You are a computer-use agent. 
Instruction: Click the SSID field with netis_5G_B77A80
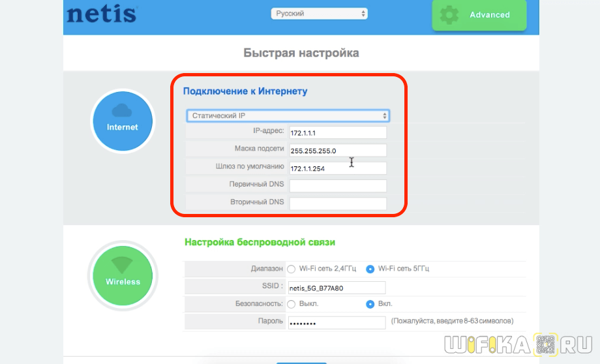pos(337,288)
